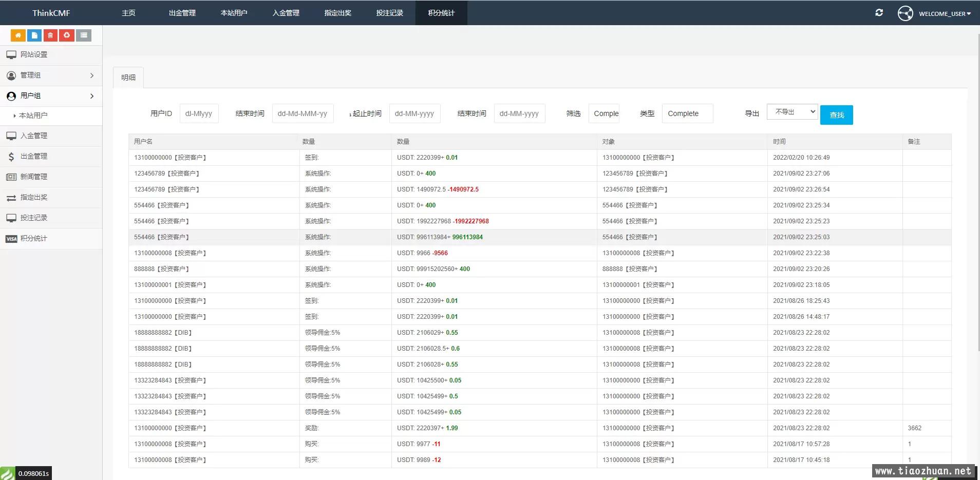Click timestamp 2022/02/20 10:26:49
980x480 pixels.
801,158
